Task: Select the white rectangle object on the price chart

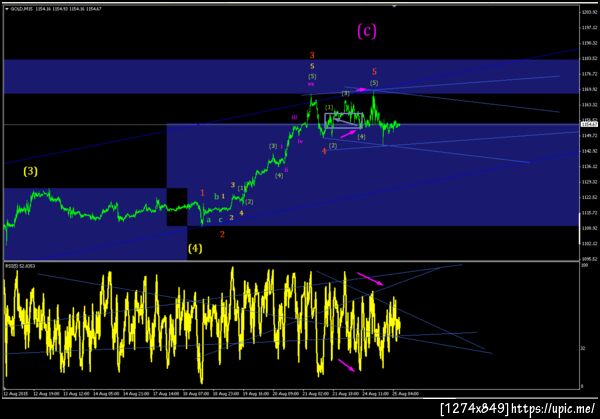Action: 344,121
